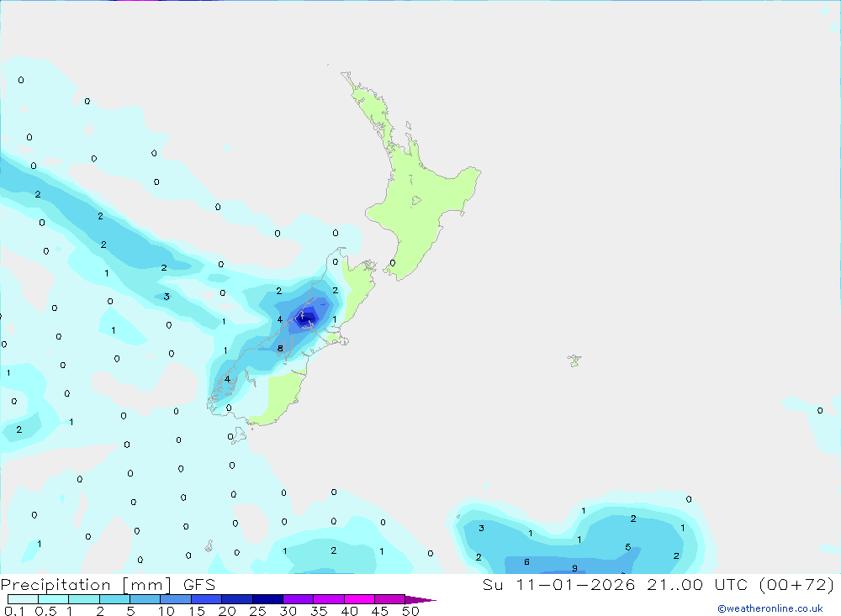Click the darkest blue precipitation peak on South Island

click(x=306, y=319)
